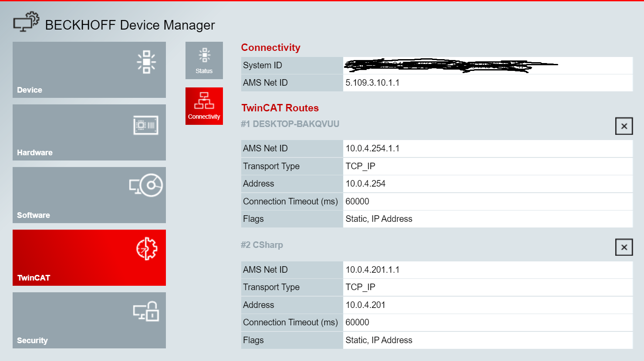Select the TwinCAT tile
The height and width of the screenshot is (361, 644).
tap(89, 257)
